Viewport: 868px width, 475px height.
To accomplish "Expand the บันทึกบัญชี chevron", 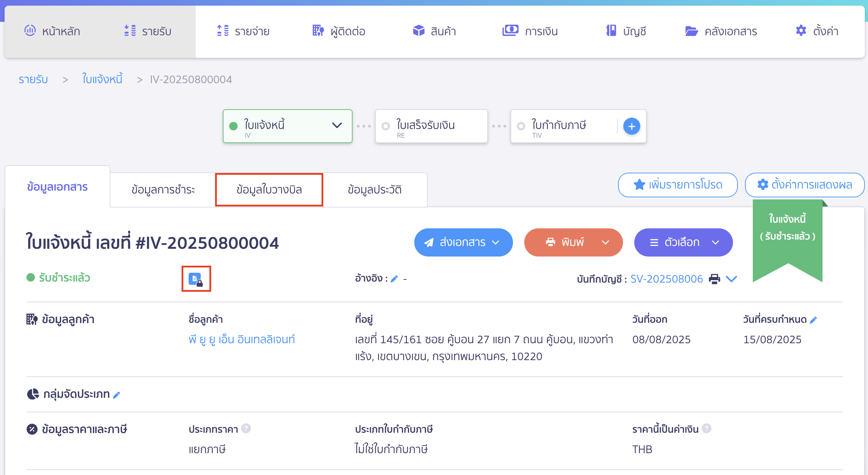I will (x=732, y=279).
